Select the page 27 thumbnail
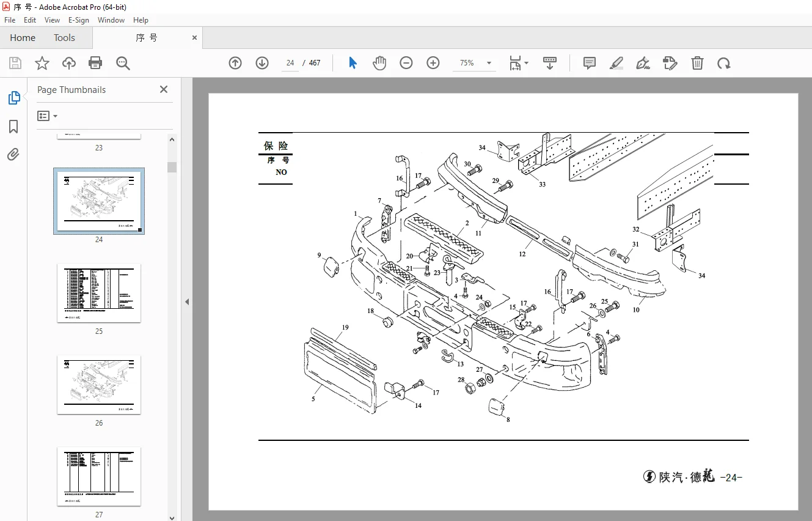Screen dimensions: 812x521 (99, 476)
